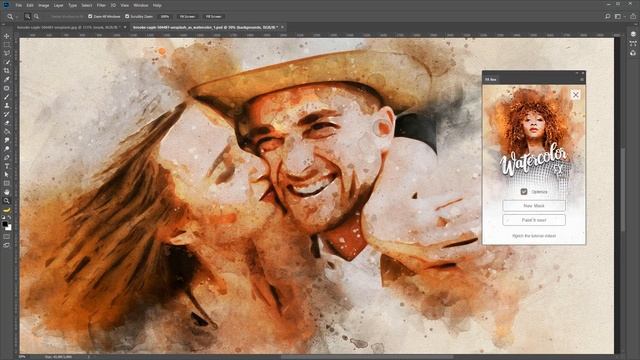Toggle the Optimize checkbox in Watercolor panel
The image size is (640, 360).
click(x=524, y=191)
